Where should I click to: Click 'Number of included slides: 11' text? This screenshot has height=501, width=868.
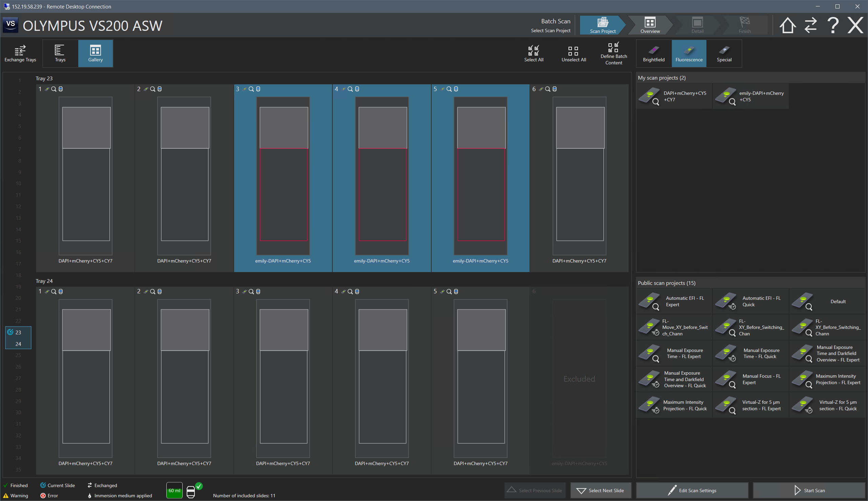(x=244, y=496)
